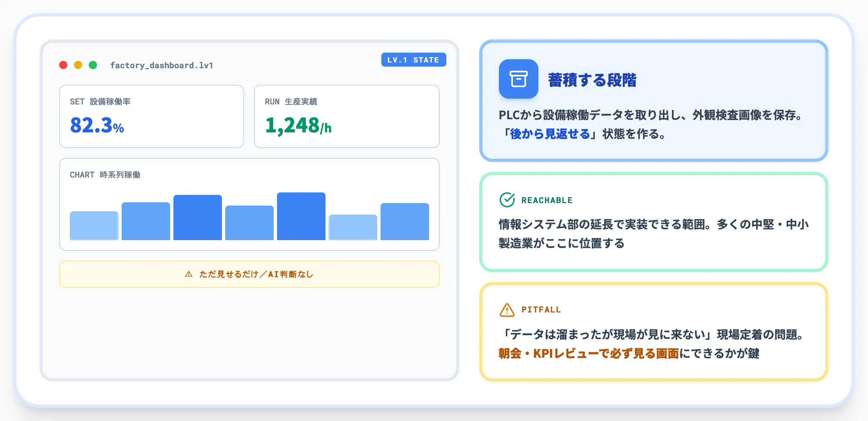This screenshot has height=421, width=868.
Task: Click the CHART 時系列稼働 label
Action: [x=105, y=175]
